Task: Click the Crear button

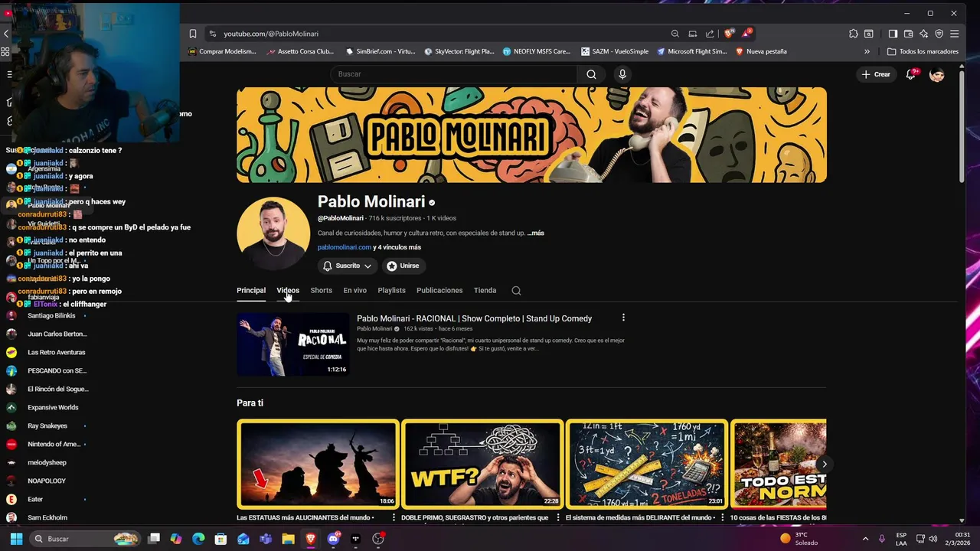Action: point(876,74)
